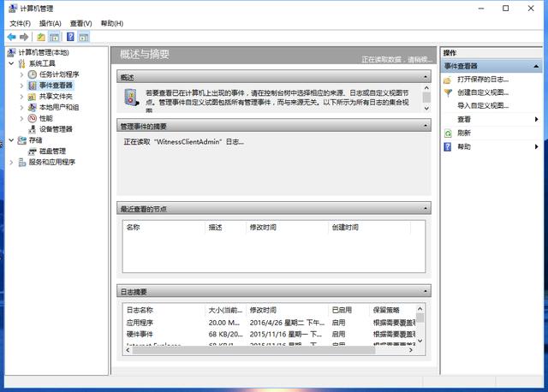Click the Back arrow in the toolbar
This screenshot has height=392, width=548.
[11, 38]
